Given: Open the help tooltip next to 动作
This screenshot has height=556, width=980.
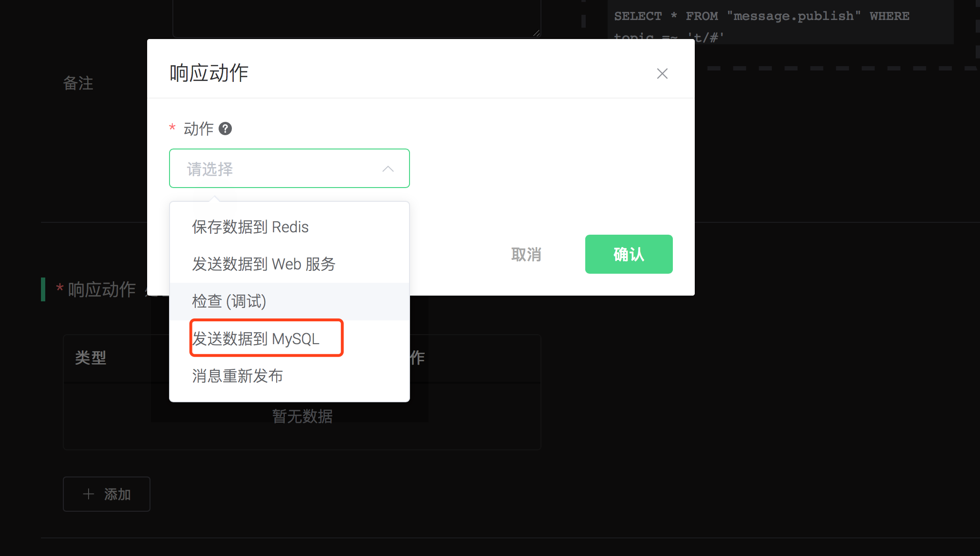Looking at the screenshot, I should pos(225,129).
